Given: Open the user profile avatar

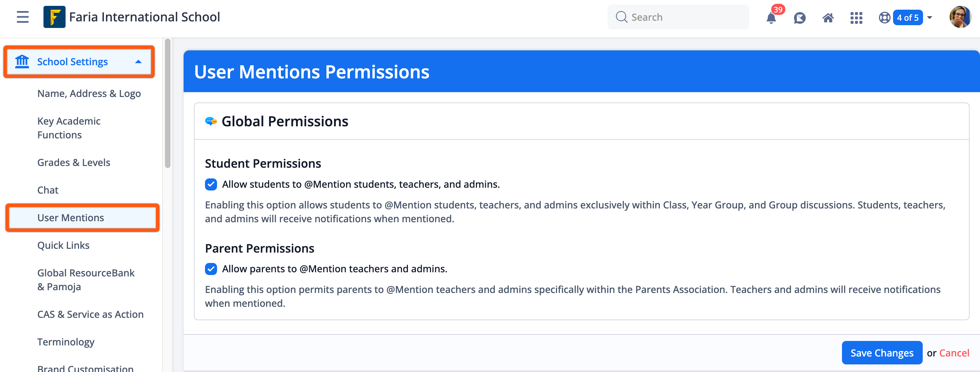Looking at the screenshot, I should [960, 17].
